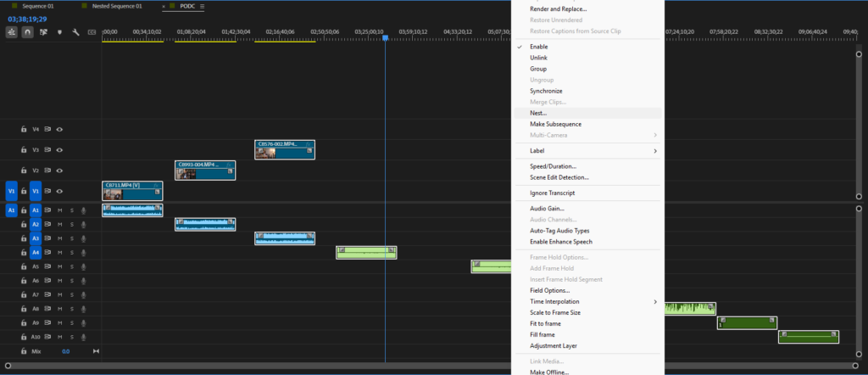This screenshot has width=868, height=375.
Task: Click the playhead timecode 03;38;19;29
Action: [x=27, y=19]
